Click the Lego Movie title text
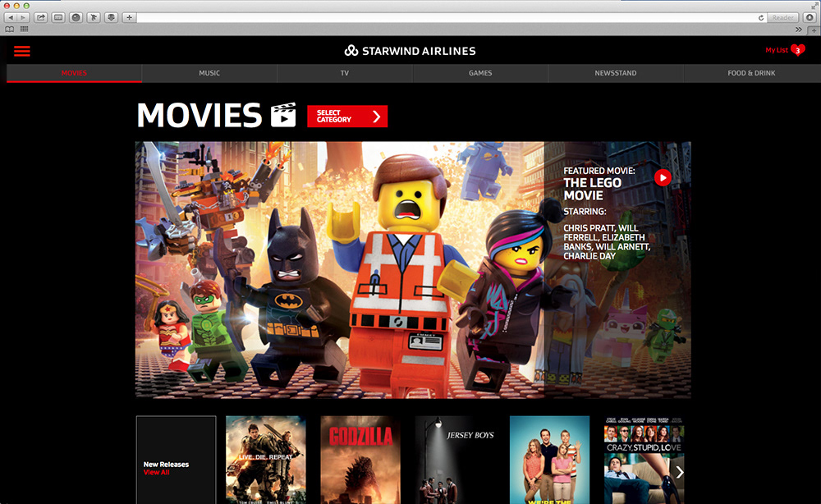 point(592,189)
